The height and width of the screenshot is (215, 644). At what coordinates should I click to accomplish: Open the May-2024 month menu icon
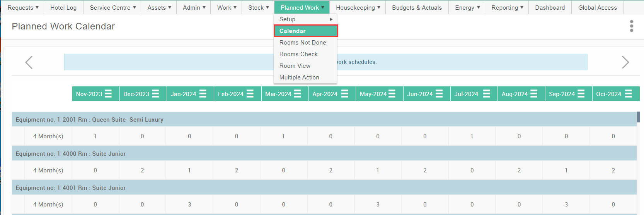[392, 94]
